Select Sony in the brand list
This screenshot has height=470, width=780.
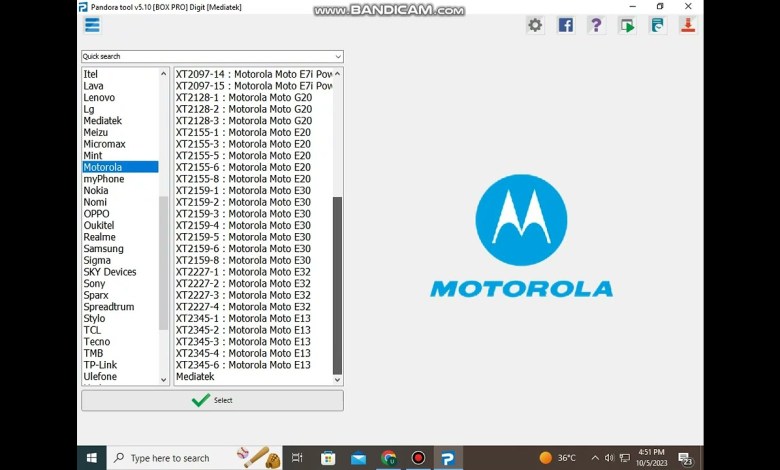pyautogui.click(x=94, y=283)
